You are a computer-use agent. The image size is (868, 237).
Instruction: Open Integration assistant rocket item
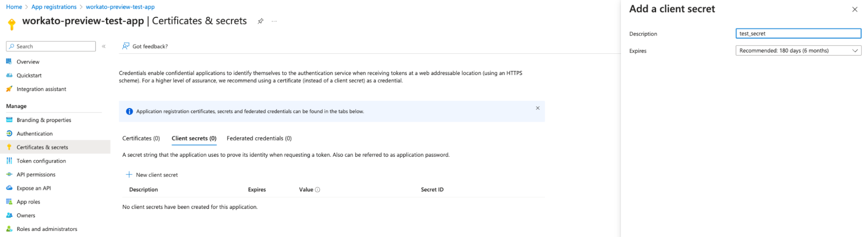tap(41, 89)
